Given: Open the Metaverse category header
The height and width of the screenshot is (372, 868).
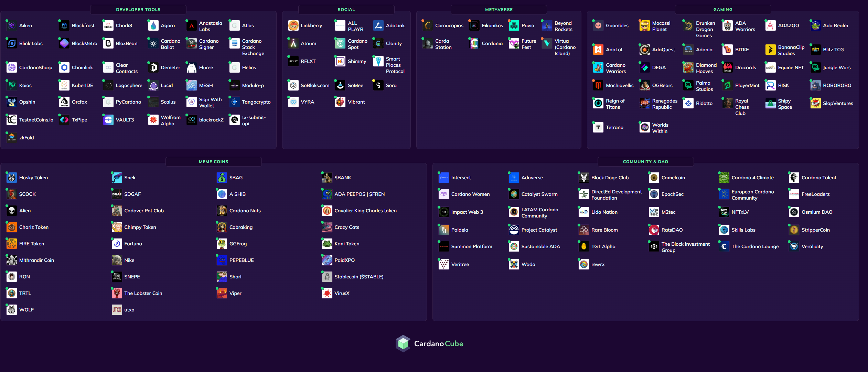Looking at the screenshot, I should pos(499,10).
